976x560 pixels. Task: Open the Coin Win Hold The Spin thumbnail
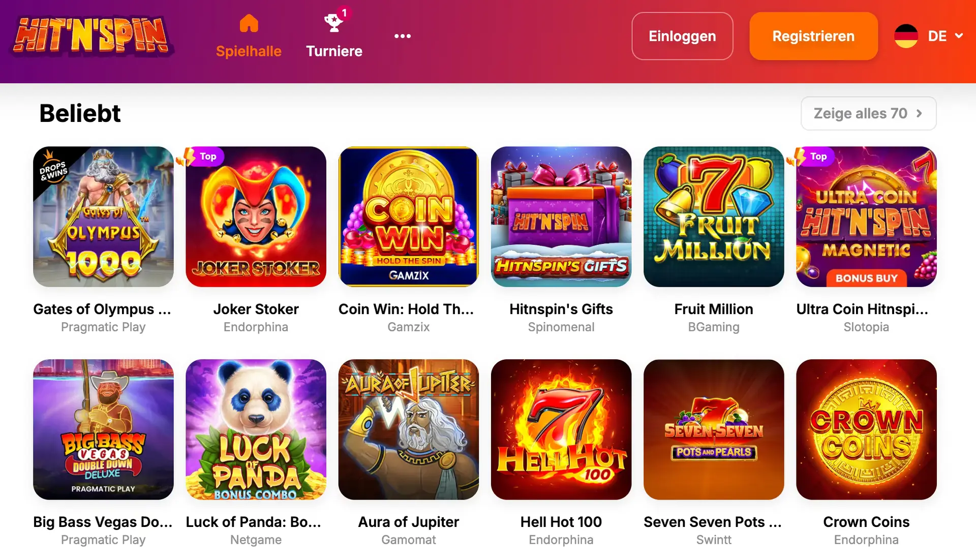(x=409, y=217)
